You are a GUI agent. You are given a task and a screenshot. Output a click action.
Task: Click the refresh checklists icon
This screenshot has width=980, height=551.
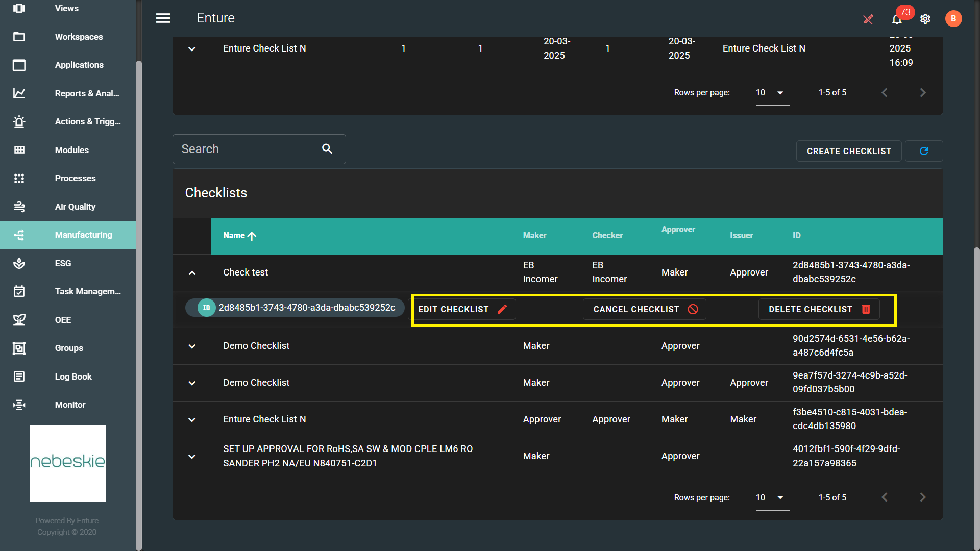coord(924,151)
